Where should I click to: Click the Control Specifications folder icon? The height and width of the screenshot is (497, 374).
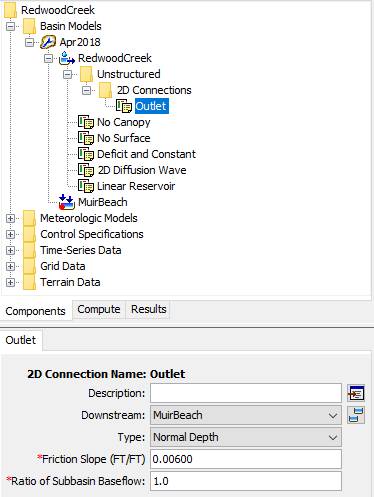pyautogui.click(x=29, y=234)
